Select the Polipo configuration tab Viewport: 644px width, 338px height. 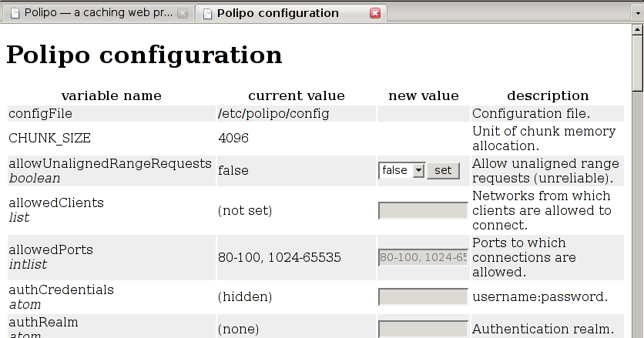point(290,13)
